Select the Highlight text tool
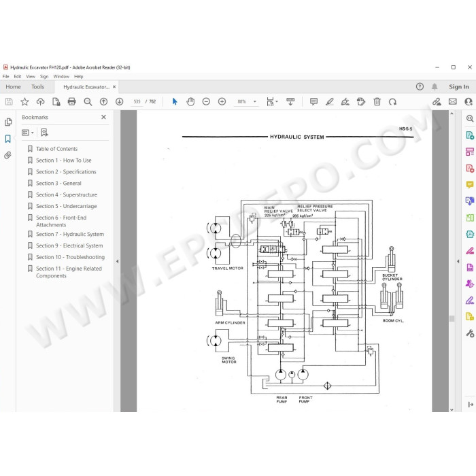The width and height of the screenshot is (476, 476). (x=329, y=102)
